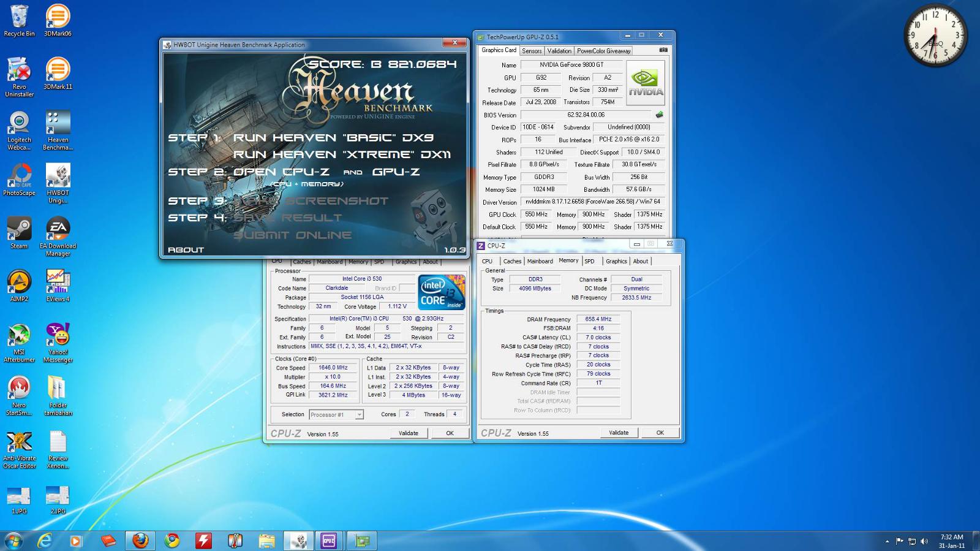The height and width of the screenshot is (551, 980).
Task: Select the 3DMark 11 desktop shortcut
Action: (x=58, y=74)
